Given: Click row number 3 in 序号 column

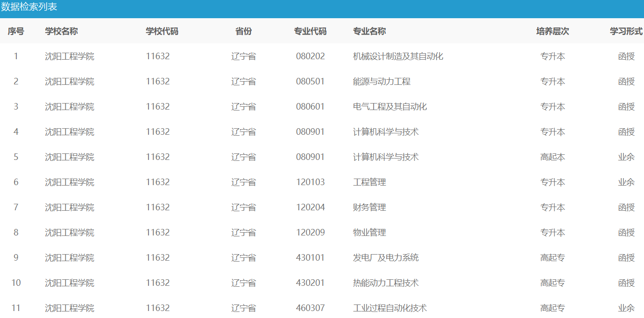Looking at the screenshot, I should pyautogui.click(x=16, y=107).
